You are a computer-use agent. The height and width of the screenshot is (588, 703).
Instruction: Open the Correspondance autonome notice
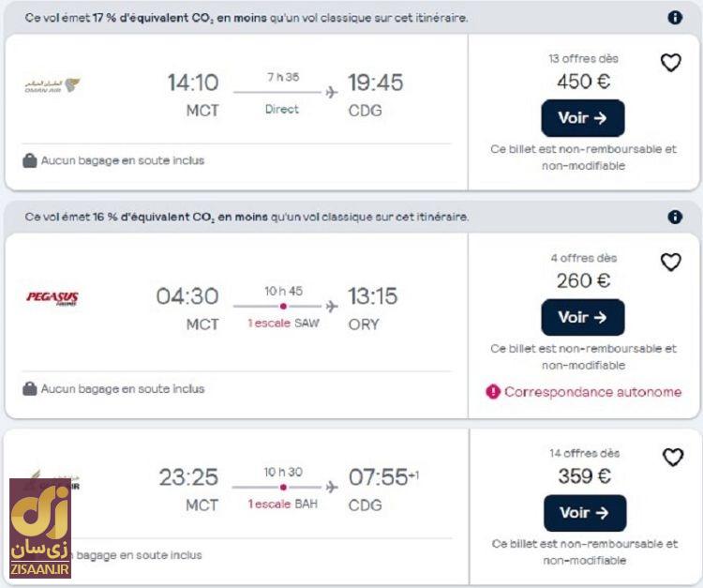(x=592, y=392)
